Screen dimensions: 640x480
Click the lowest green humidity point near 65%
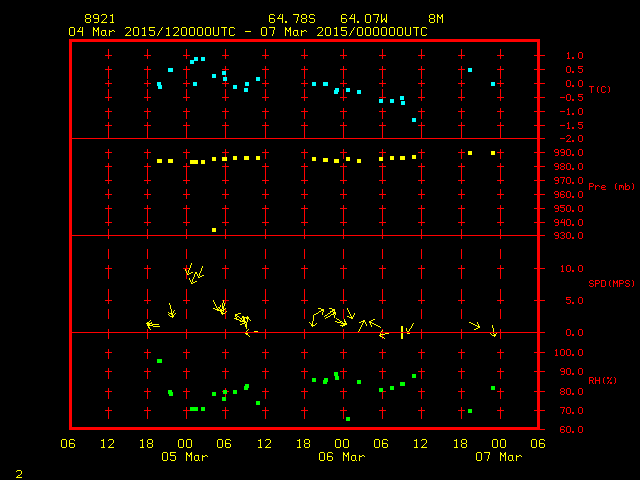(x=348, y=419)
